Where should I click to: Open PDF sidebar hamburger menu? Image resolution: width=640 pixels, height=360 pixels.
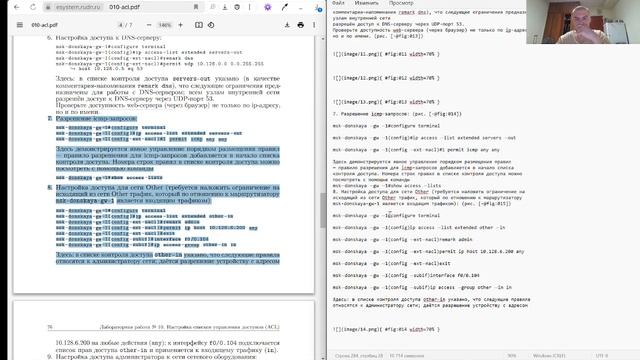[20, 25]
